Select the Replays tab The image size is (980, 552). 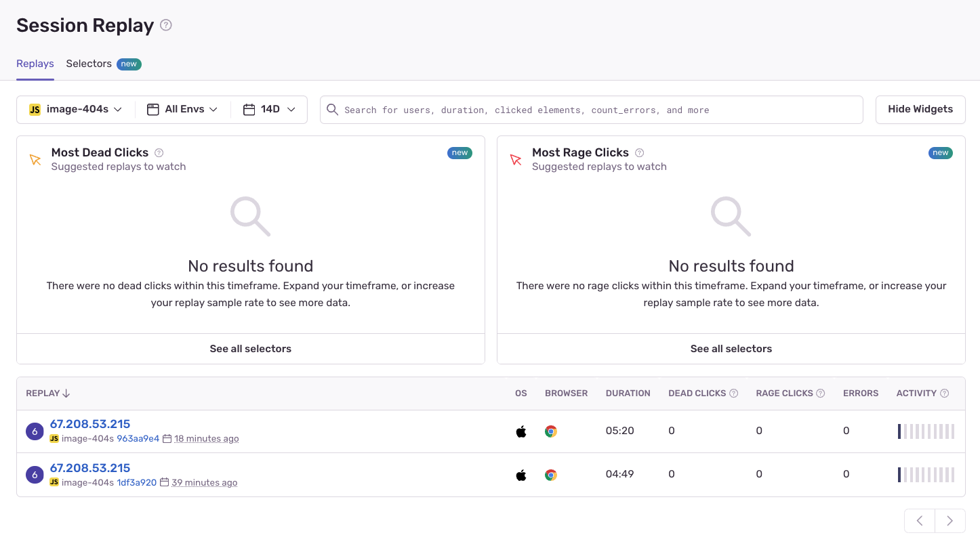point(35,63)
